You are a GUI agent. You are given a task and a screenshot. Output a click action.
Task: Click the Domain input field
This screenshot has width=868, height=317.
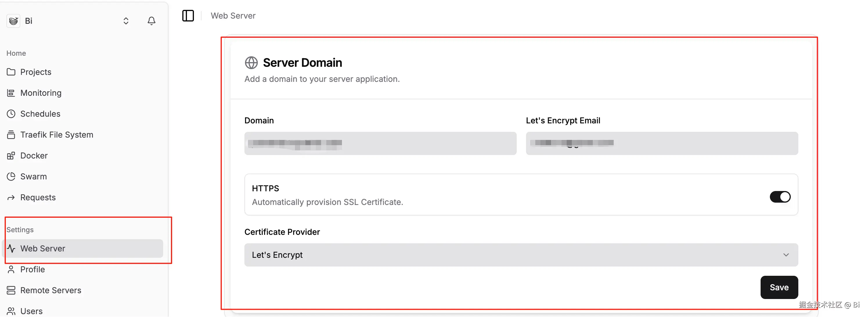pos(380,143)
